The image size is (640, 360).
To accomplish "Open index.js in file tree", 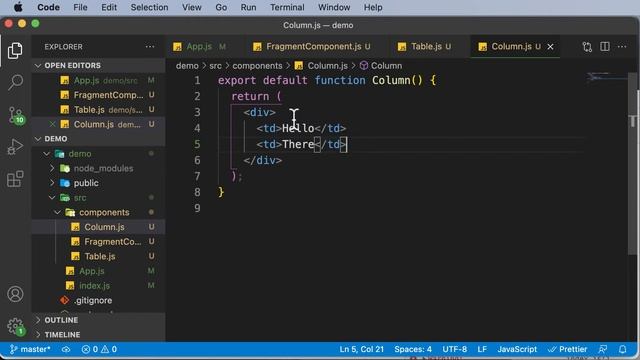I will click(98, 286).
